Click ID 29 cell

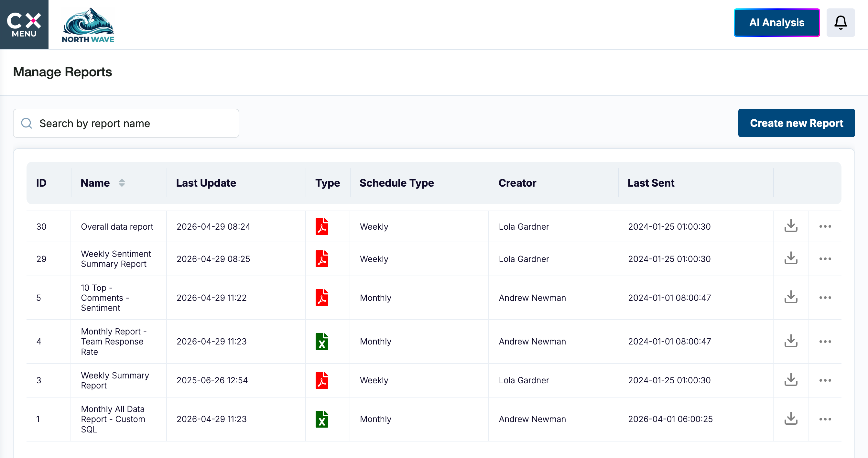point(41,259)
